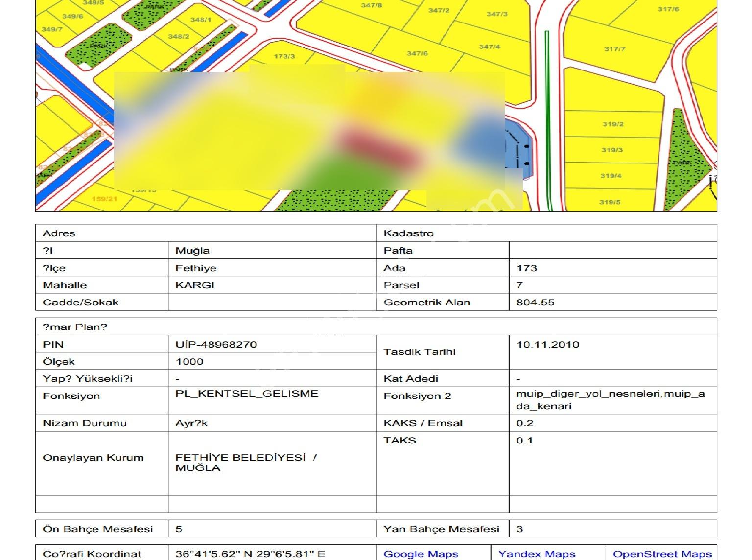Click parcel 348/2 on the map
The width and height of the screenshot is (752, 560).
[178, 36]
